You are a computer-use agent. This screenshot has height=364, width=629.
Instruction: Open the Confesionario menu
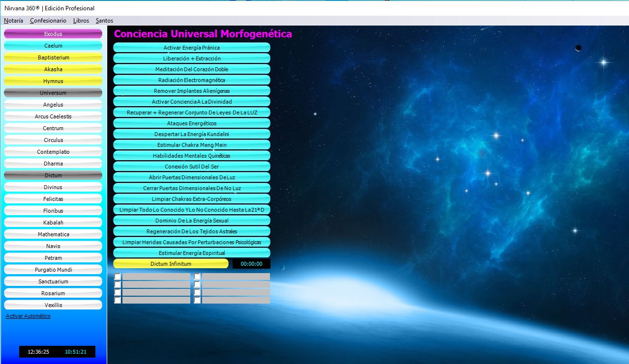click(x=48, y=21)
